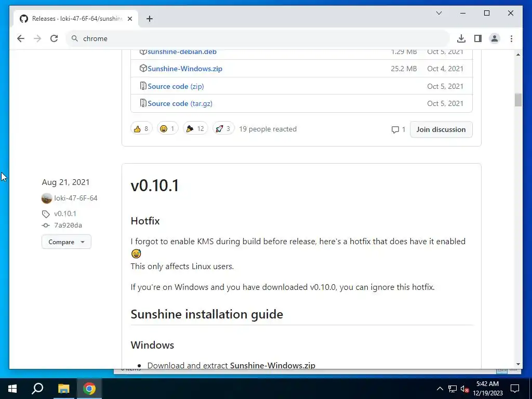Toggle Chrome side panel icon
The width and height of the screenshot is (532, 399).
[478, 38]
